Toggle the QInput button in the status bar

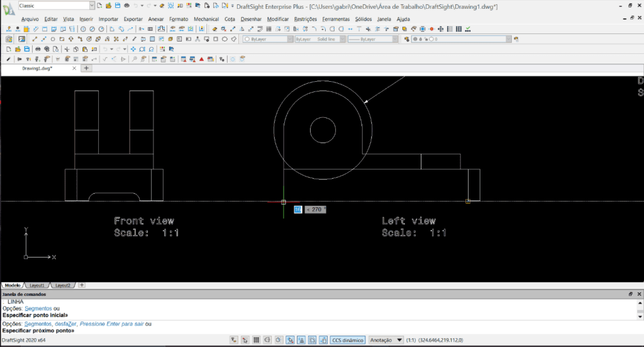323,340
